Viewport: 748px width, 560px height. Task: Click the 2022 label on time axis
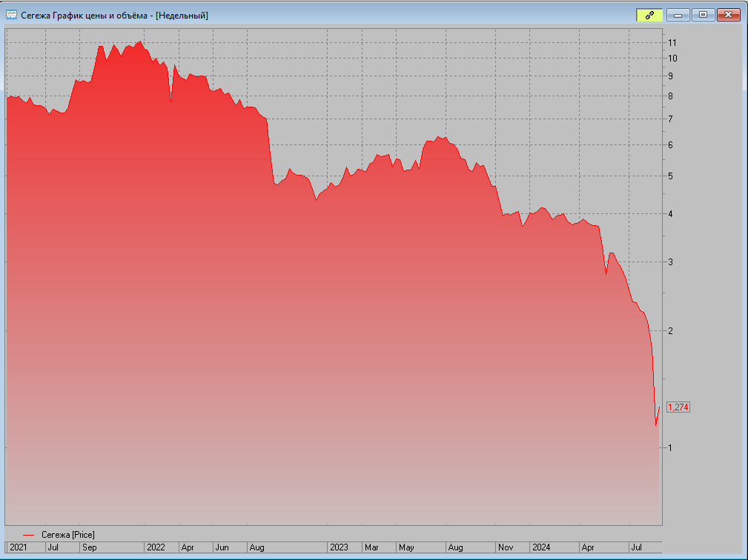coord(156,547)
